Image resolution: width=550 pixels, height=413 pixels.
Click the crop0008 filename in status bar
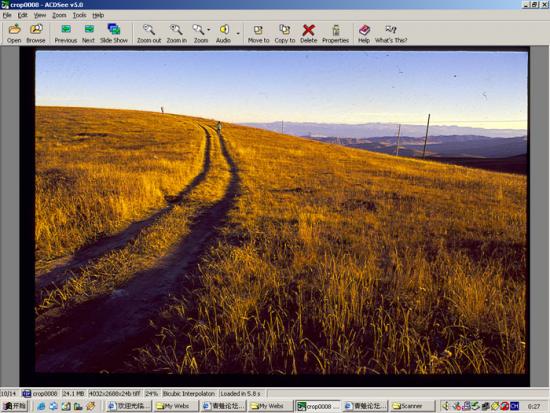click(40, 394)
